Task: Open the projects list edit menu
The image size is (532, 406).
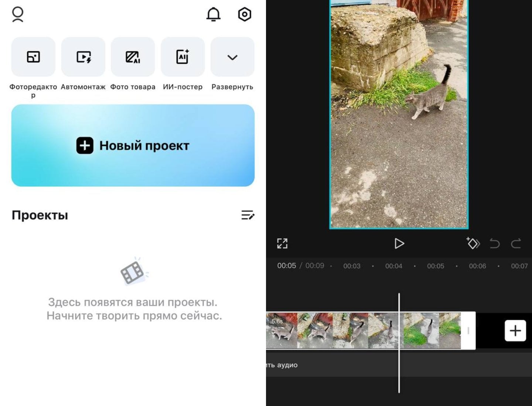Action: coord(248,215)
